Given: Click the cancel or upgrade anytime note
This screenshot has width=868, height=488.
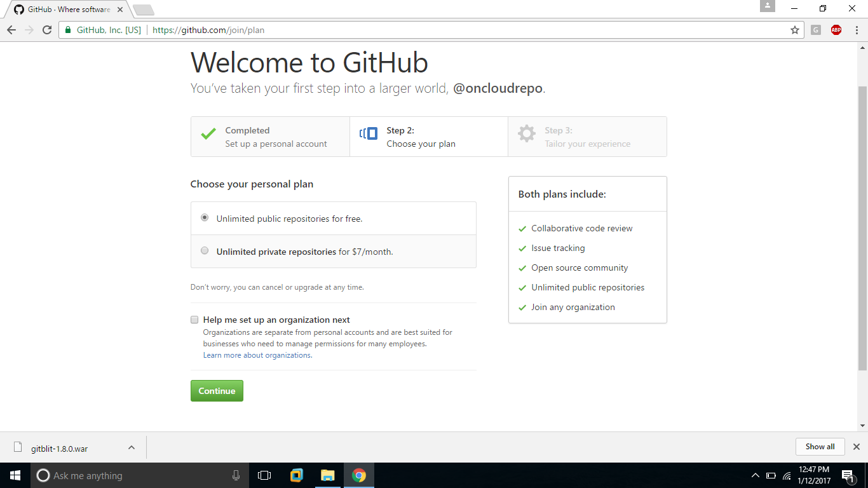Looking at the screenshot, I should pos(277,287).
